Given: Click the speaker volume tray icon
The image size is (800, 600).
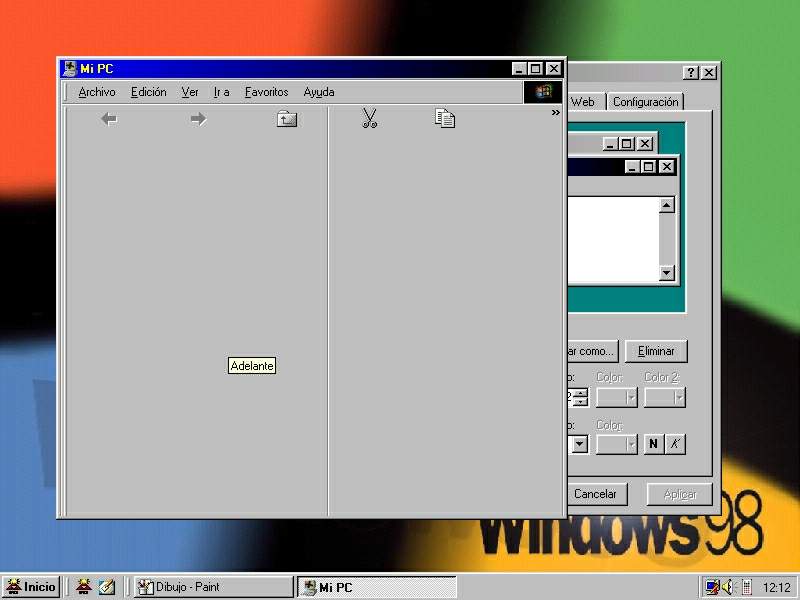Looking at the screenshot, I should pyautogui.click(x=728, y=587).
